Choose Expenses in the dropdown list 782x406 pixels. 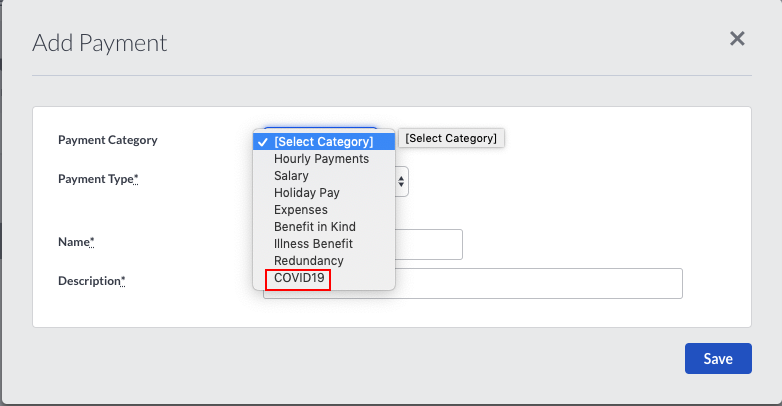(300, 210)
